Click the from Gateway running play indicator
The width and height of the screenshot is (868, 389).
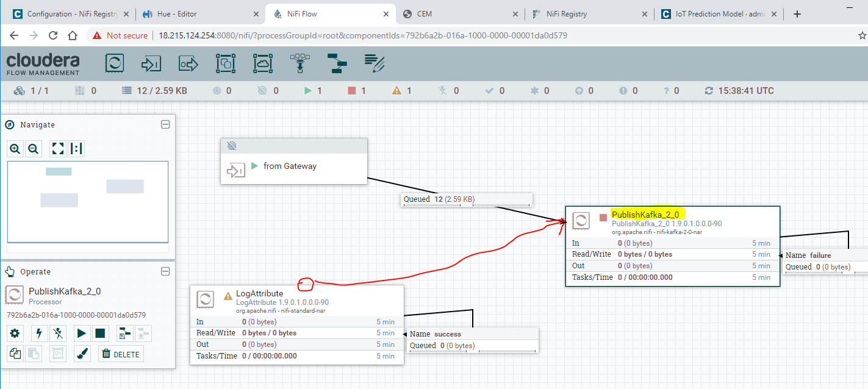coord(254,166)
